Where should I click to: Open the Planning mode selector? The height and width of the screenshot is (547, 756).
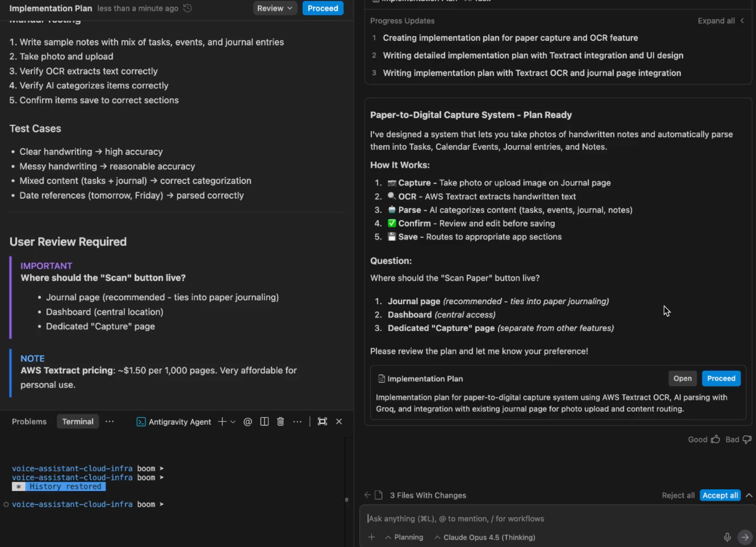click(404, 537)
